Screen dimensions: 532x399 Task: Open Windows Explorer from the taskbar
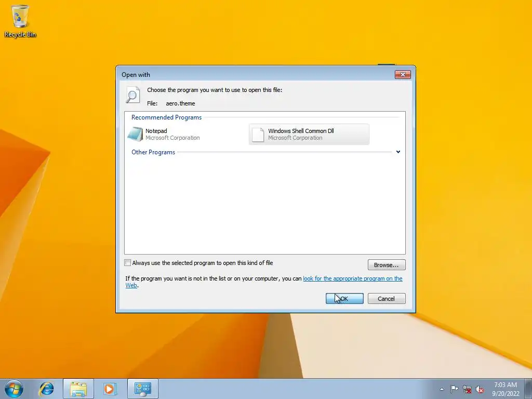(x=78, y=389)
